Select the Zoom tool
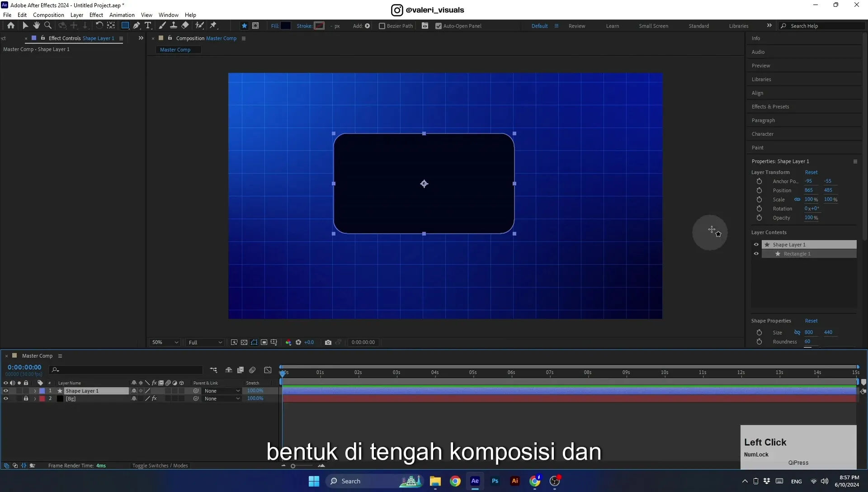 [x=48, y=26]
